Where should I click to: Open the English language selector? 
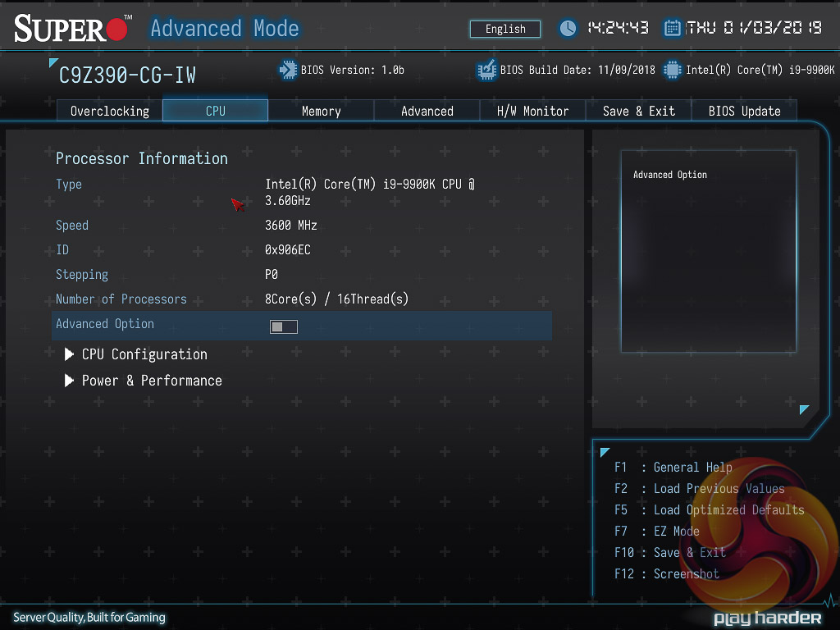[x=505, y=29]
